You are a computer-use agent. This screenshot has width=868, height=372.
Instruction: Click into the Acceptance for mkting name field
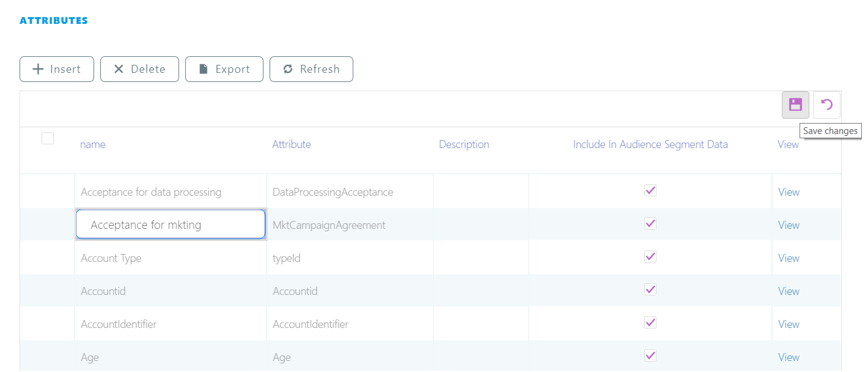pyautogui.click(x=171, y=225)
